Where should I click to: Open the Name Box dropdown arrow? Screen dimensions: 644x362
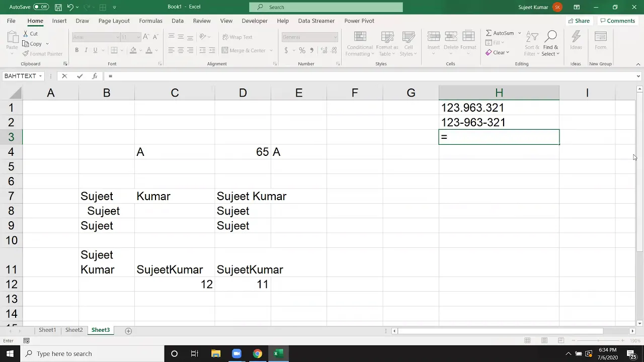40,76
